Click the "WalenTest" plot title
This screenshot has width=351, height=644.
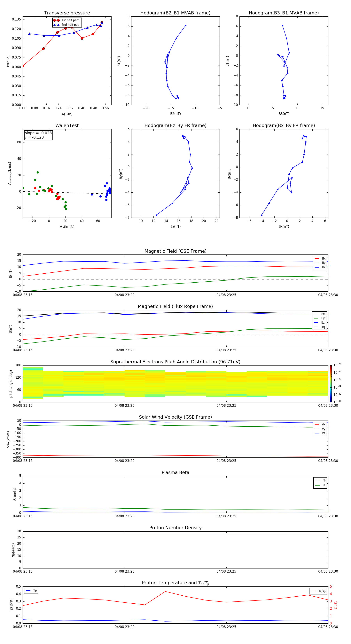(67, 125)
